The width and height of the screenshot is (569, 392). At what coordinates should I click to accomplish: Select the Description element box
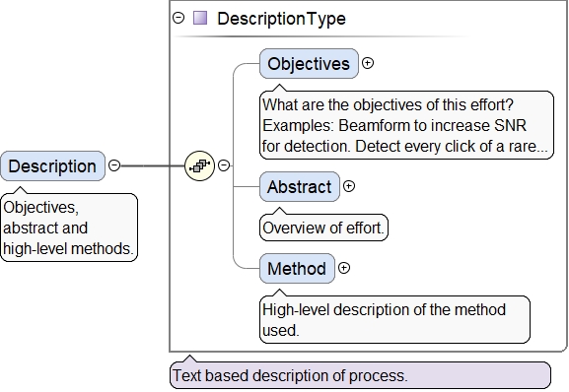point(52,165)
